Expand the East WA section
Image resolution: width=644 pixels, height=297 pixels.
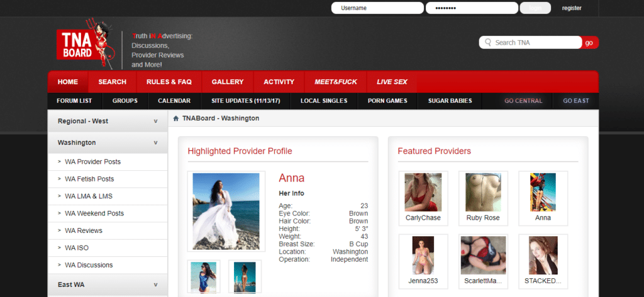tap(108, 284)
